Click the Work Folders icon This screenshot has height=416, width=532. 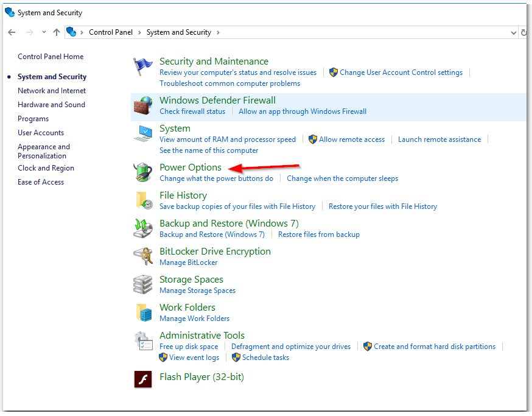click(144, 312)
